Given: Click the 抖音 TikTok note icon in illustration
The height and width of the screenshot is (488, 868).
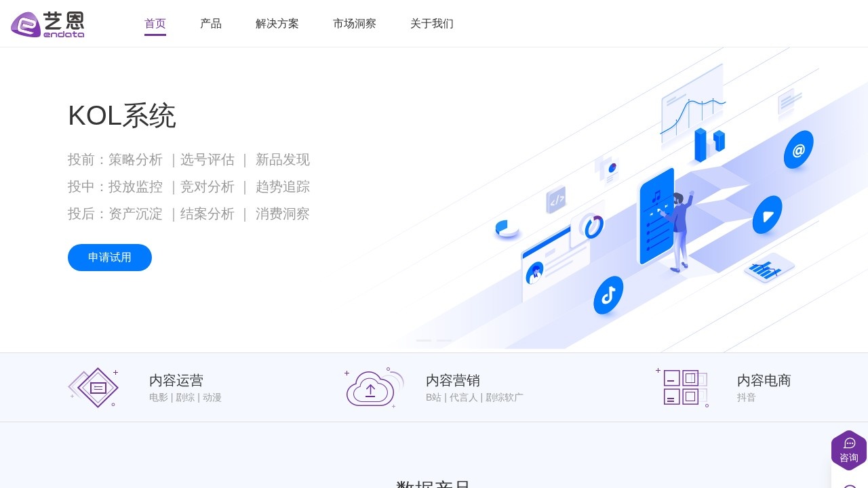Looking at the screenshot, I should click(608, 294).
